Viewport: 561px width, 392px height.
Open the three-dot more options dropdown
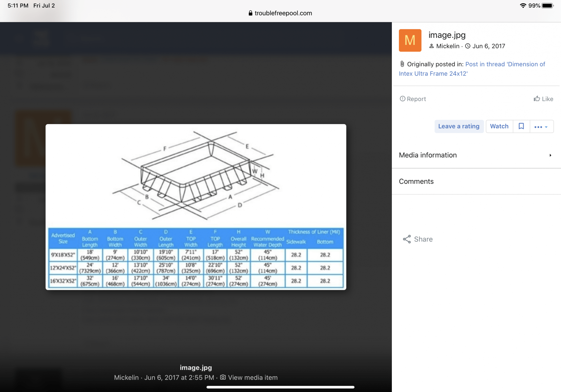(541, 127)
